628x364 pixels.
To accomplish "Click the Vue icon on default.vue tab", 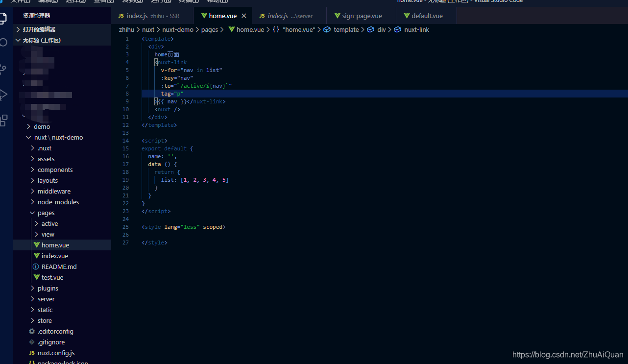I will coord(407,16).
